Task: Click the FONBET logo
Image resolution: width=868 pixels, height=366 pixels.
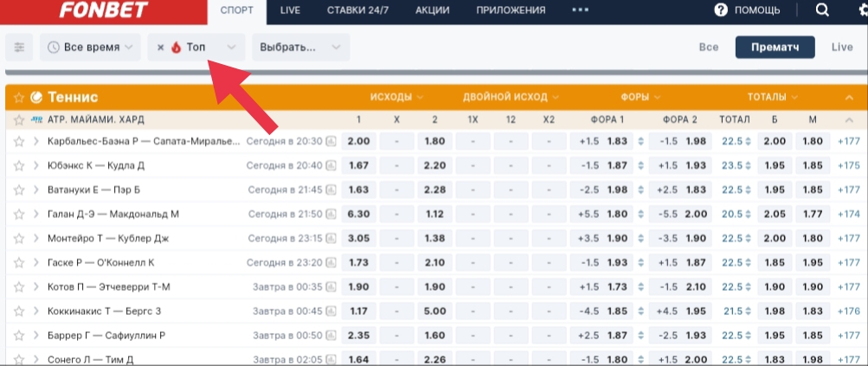Action: [x=104, y=10]
